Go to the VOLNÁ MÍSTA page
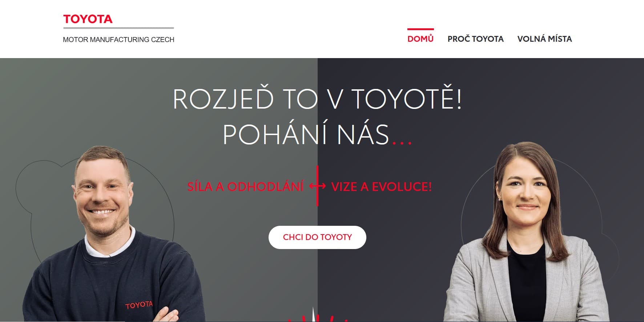The image size is (644, 322). (x=544, y=39)
